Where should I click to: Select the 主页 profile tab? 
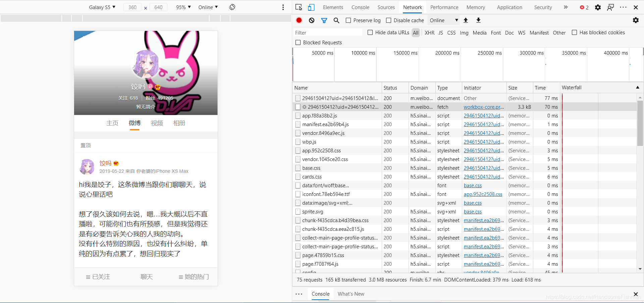point(112,123)
